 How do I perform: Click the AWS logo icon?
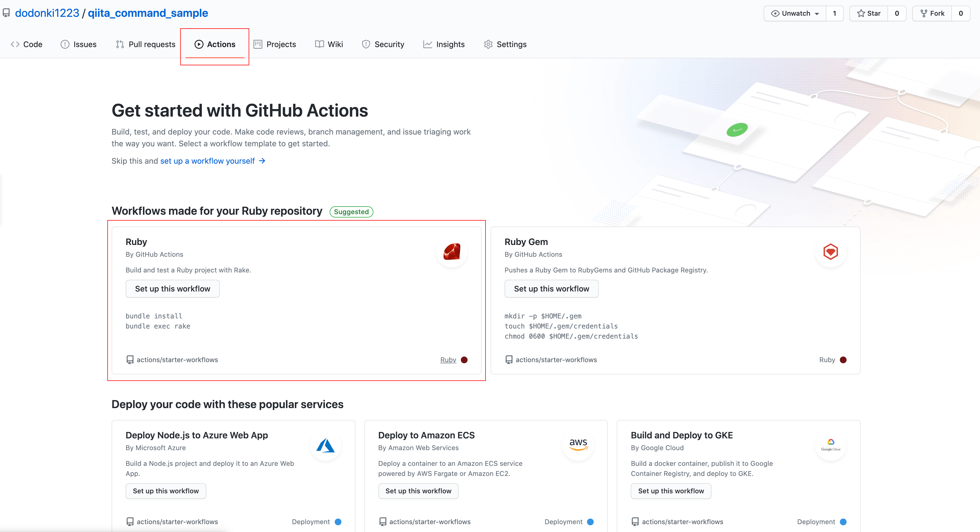tap(578, 445)
